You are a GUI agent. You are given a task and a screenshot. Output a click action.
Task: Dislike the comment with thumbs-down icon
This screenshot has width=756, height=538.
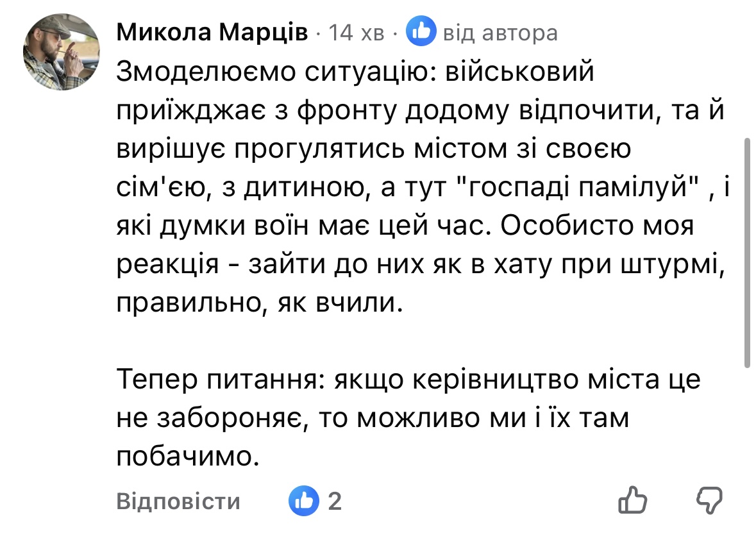pyautogui.click(x=709, y=500)
